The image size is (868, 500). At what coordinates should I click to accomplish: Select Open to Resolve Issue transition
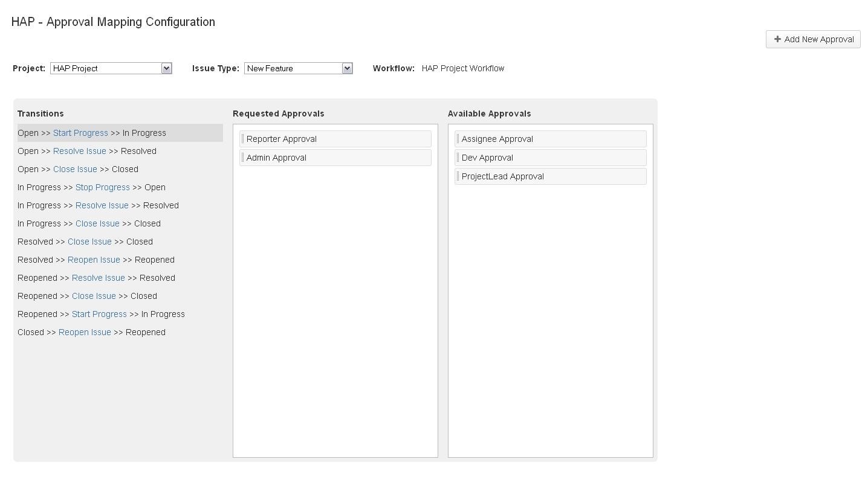[x=79, y=151]
